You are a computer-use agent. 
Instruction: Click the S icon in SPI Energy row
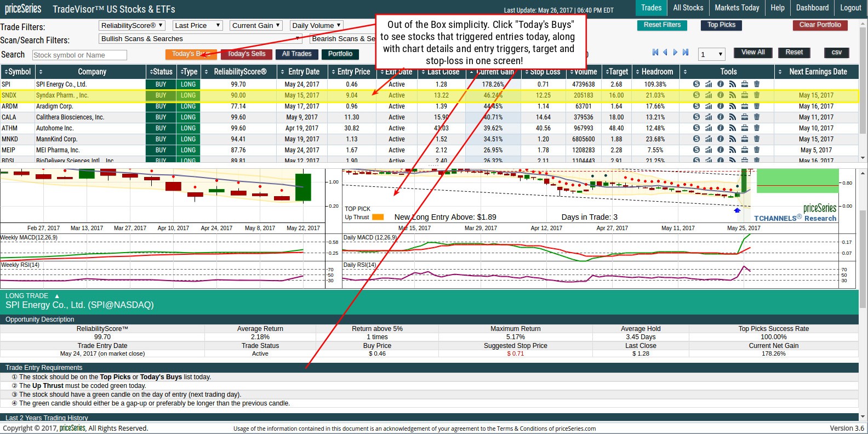[x=696, y=84]
